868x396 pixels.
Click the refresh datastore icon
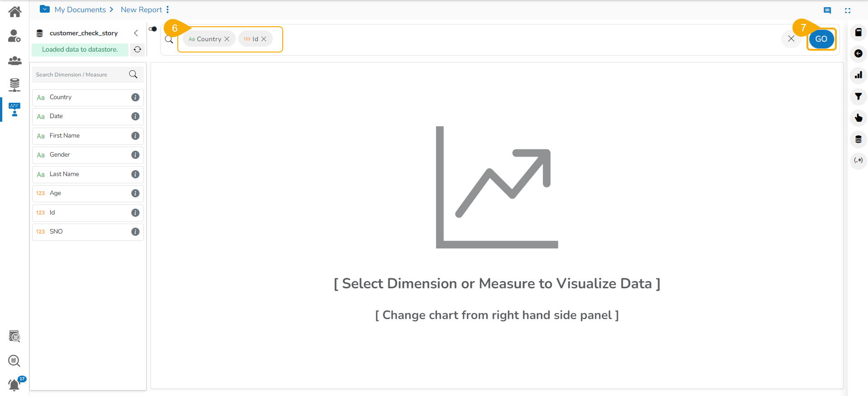[138, 49]
